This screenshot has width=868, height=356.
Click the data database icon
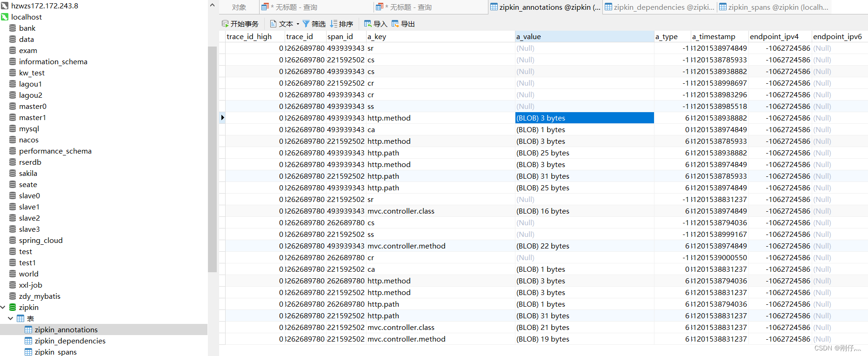(x=13, y=39)
